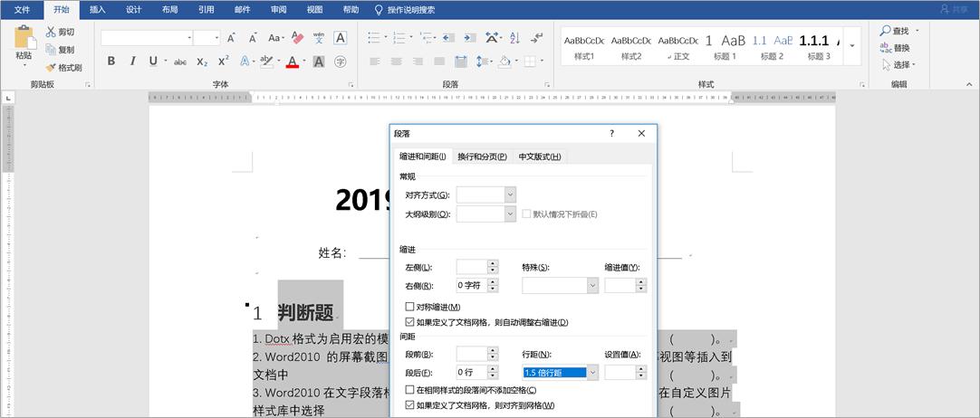Activate the Format Painter (格式刷)
The image size is (980, 418).
pyautogui.click(x=63, y=67)
